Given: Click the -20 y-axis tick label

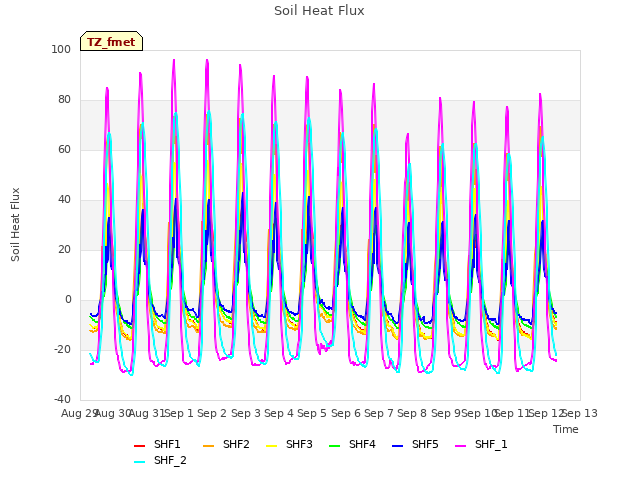Looking at the screenshot, I should (62, 350).
